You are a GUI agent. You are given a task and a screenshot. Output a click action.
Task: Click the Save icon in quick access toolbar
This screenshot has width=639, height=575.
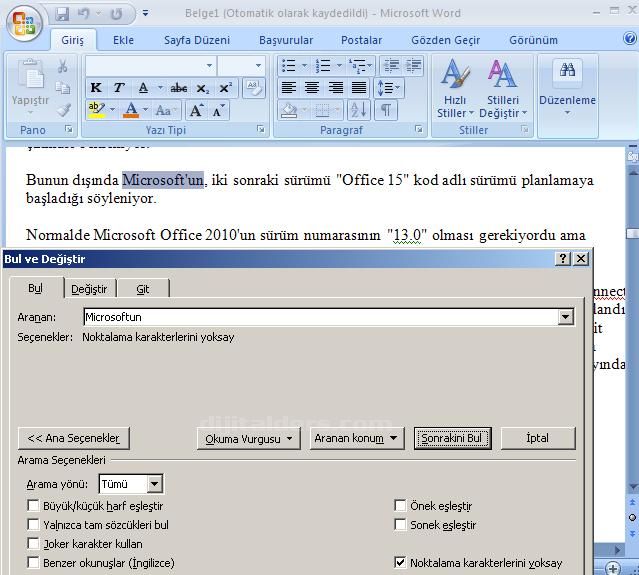(x=62, y=14)
